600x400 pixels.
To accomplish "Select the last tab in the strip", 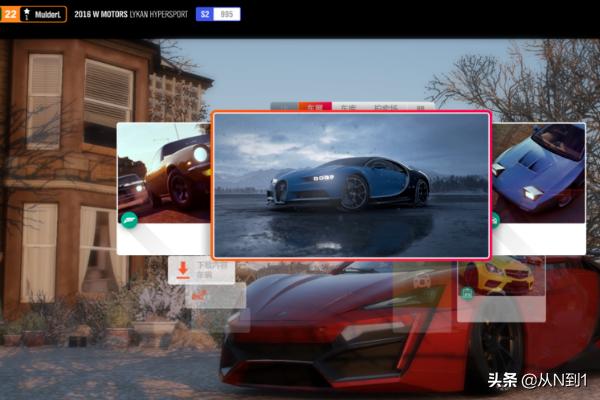I will pos(421,108).
